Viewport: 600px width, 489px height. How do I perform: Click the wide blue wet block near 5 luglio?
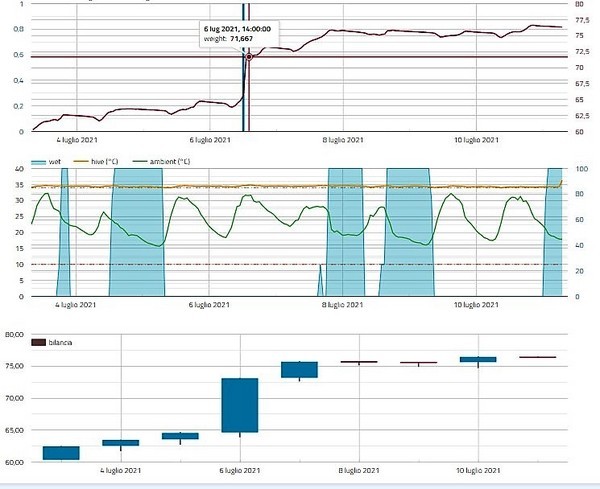pyautogui.click(x=137, y=230)
